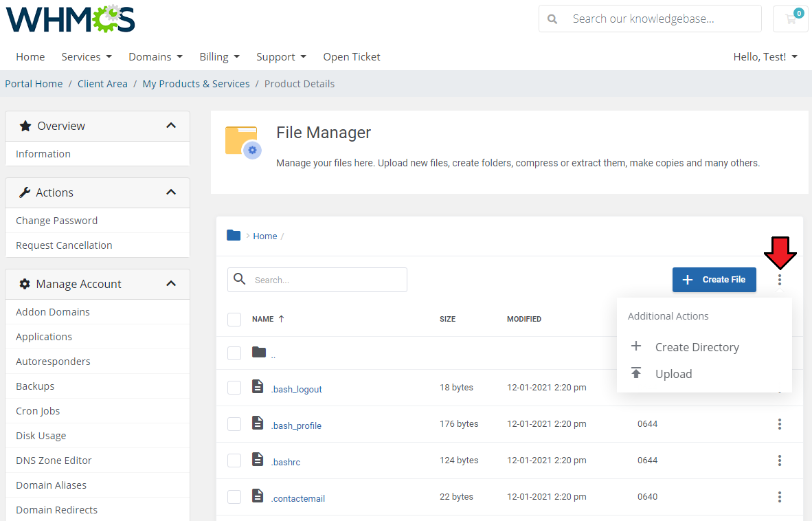This screenshot has height=521, width=812.
Task: Sort by the MODIFIED column header
Action: pos(524,319)
